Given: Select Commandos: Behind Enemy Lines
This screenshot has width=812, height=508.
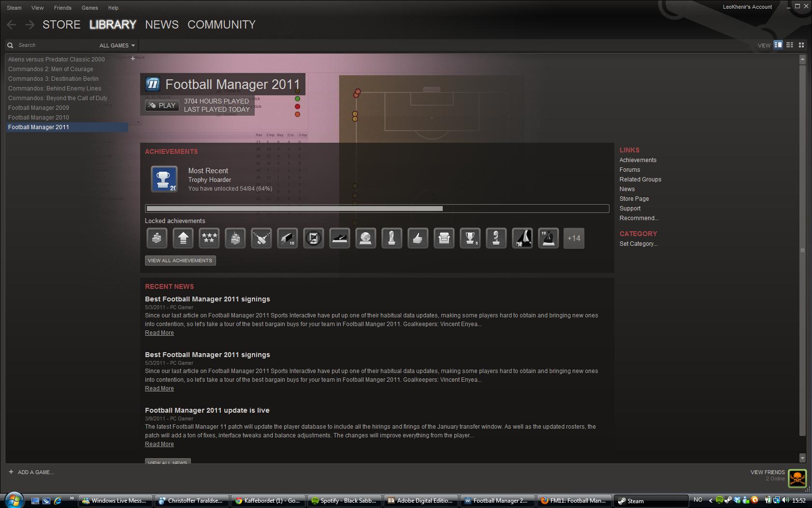Looking at the screenshot, I should pos(55,89).
